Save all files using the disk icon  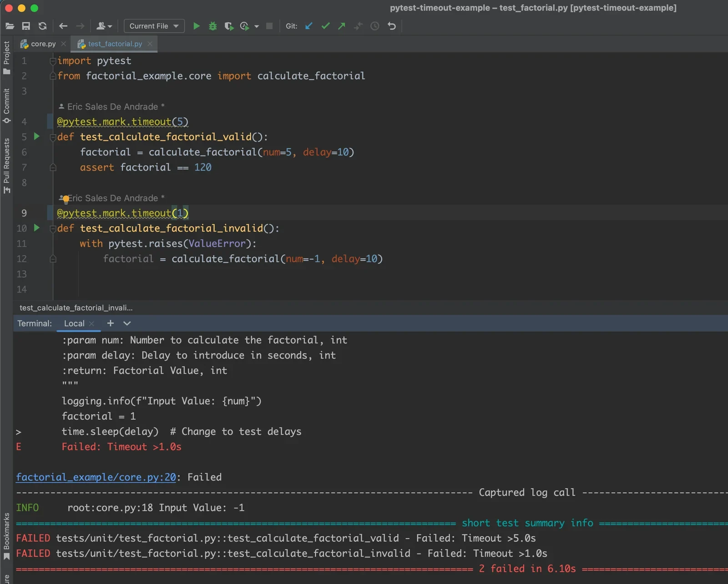tap(26, 26)
